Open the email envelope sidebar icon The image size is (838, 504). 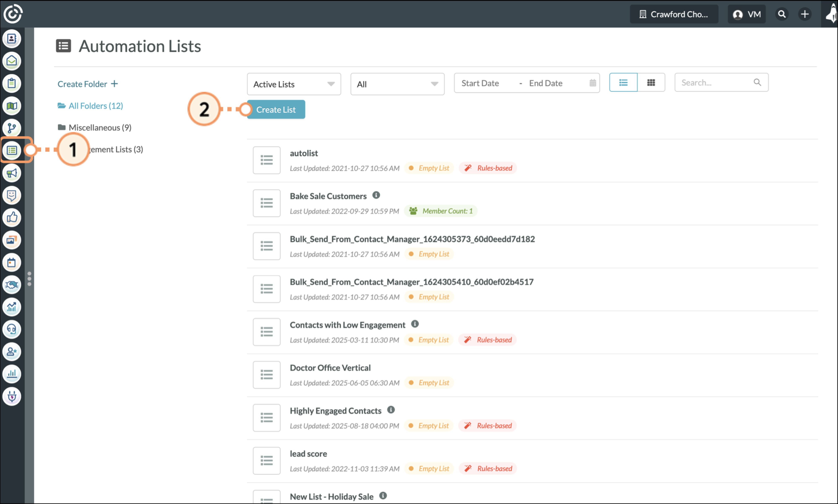point(12,61)
